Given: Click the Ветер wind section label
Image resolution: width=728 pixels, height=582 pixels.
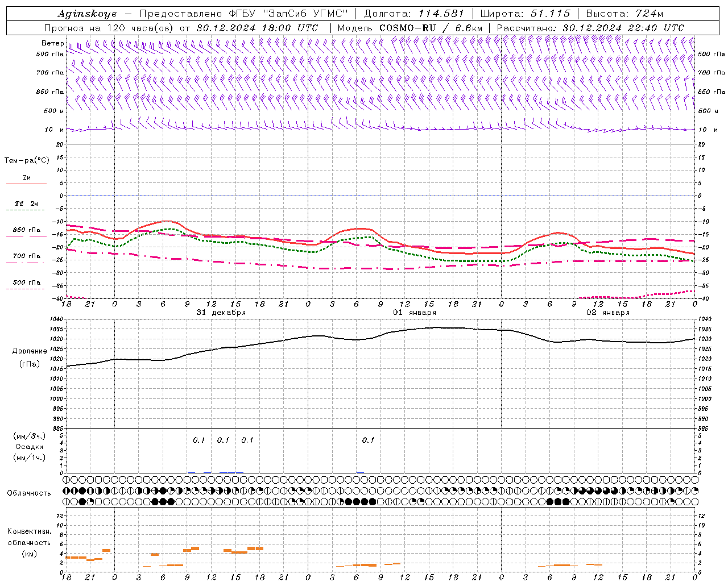Looking at the screenshot, I should (52, 43).
